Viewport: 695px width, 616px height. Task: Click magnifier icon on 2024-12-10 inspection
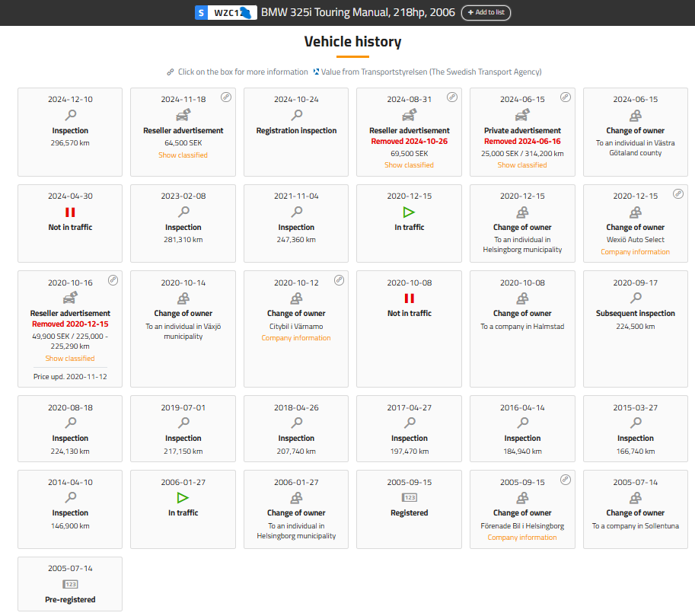pos(70,115)
